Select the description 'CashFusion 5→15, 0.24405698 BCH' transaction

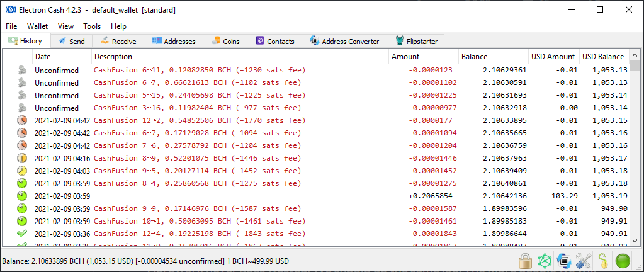tap(199, 95)
